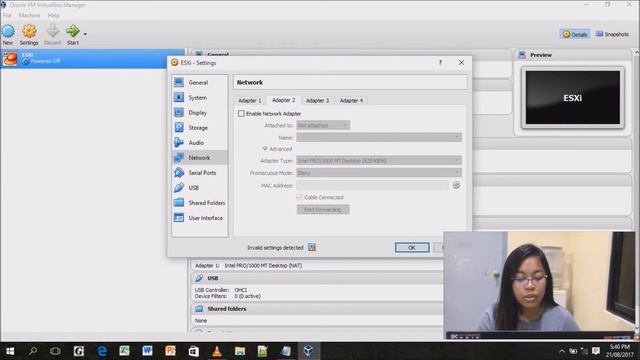Image resolution: width=640 pixels, height=360 pixels.
Task: Open the System settings category
Action: point(200,98)
